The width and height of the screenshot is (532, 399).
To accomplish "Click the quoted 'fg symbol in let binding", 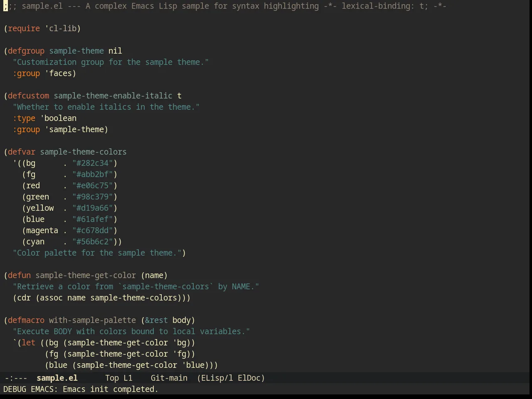I will [179, 354].
